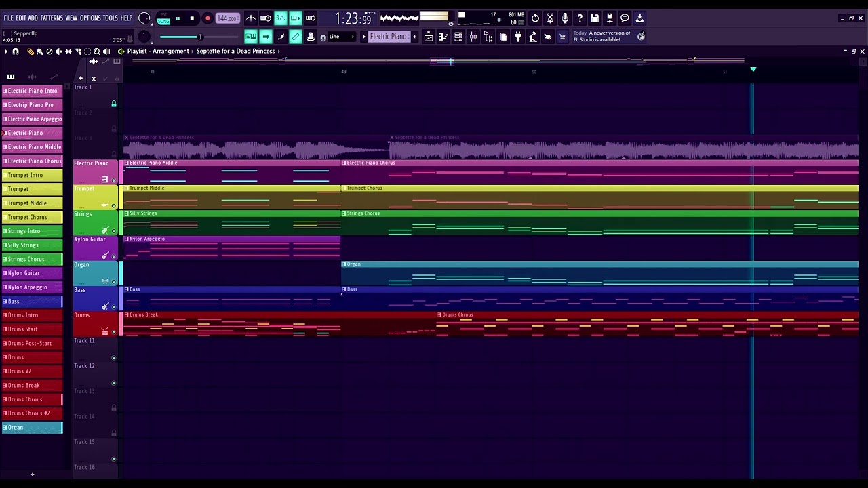Select the Drums Chorus clip in playlist
The image size is (868, 488).
pos(648,324)
